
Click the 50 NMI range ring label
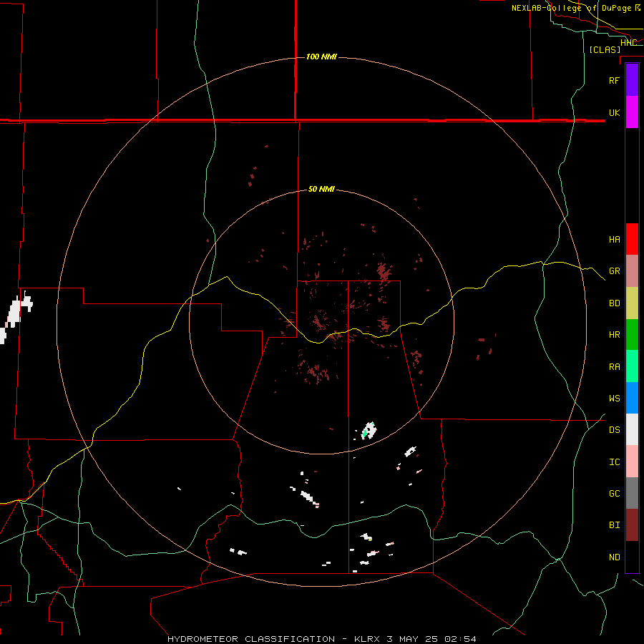pyautogui.click(x=321, y=190)
